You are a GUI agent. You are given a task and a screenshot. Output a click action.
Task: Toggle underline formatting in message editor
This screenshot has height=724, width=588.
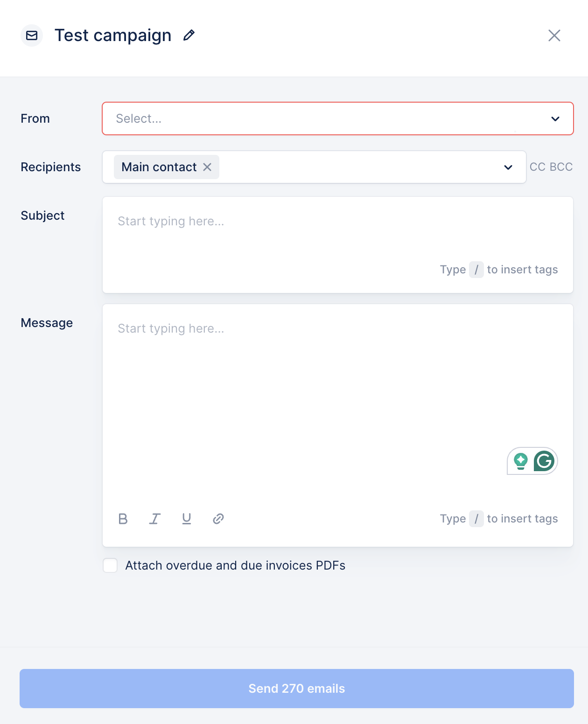[x=187, y=519]
